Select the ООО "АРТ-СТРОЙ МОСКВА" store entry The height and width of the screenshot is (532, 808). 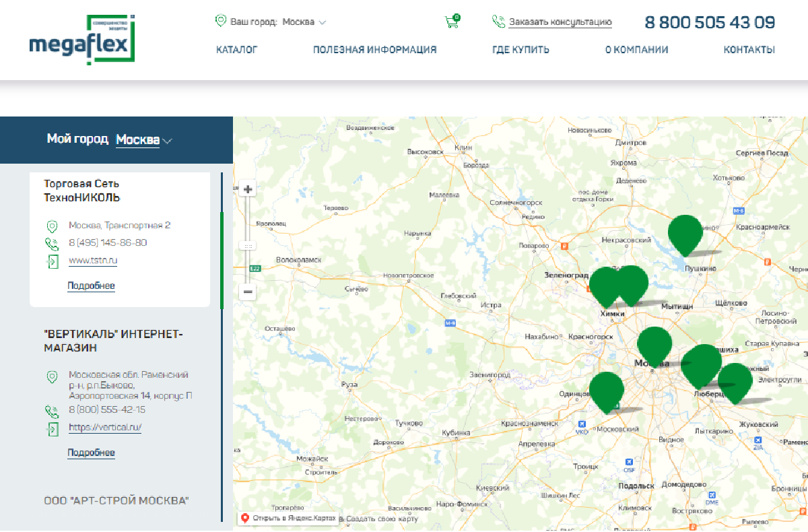(x=116, y=501)
